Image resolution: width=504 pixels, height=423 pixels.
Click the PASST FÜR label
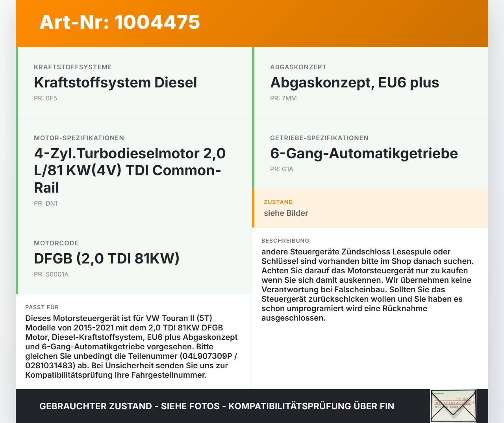click(x=42, y=307)
